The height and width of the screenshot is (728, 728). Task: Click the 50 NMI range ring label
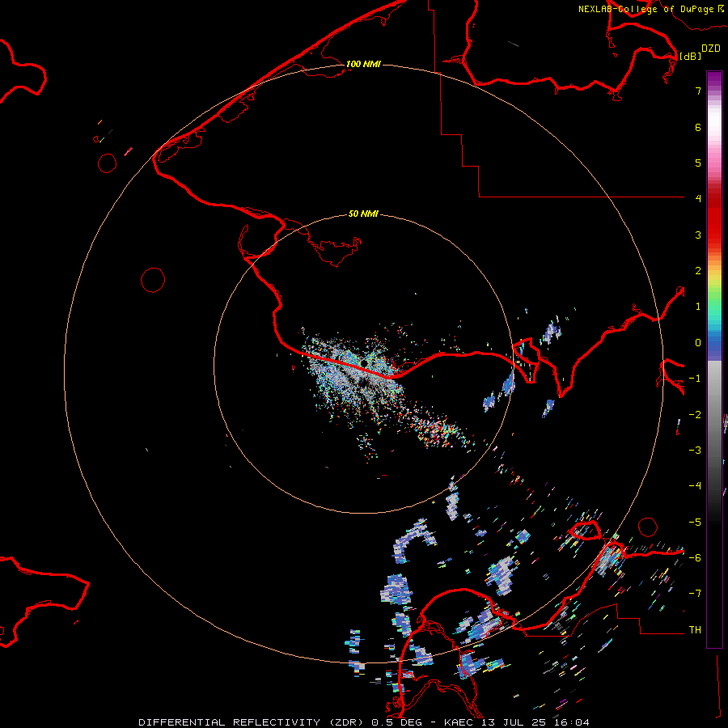(x=363, y=214)
